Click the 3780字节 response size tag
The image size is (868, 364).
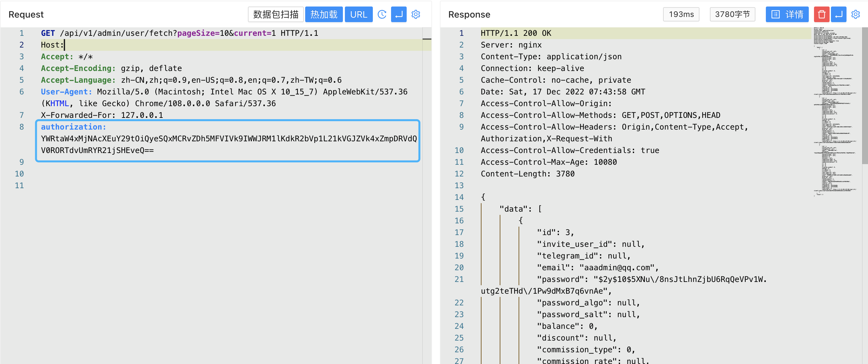click(x=732, y=15)
